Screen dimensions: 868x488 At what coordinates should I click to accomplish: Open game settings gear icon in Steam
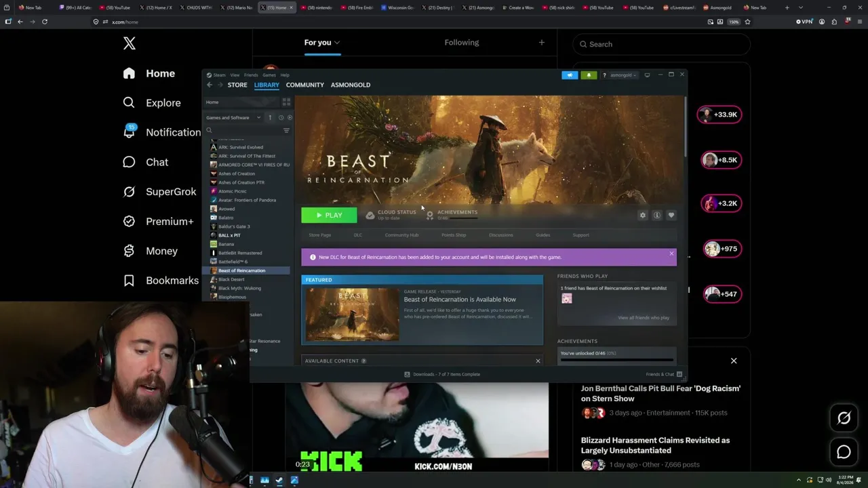[x=643, y=215]
